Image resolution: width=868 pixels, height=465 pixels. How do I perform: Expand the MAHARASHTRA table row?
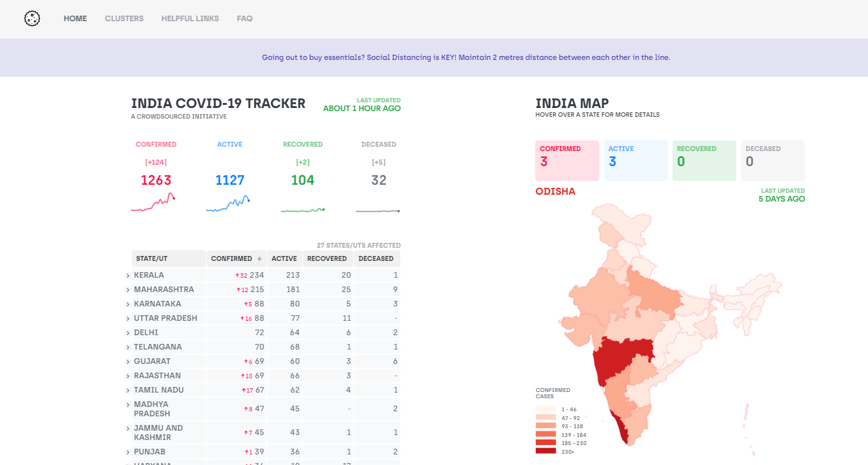[x=127, y=289]
